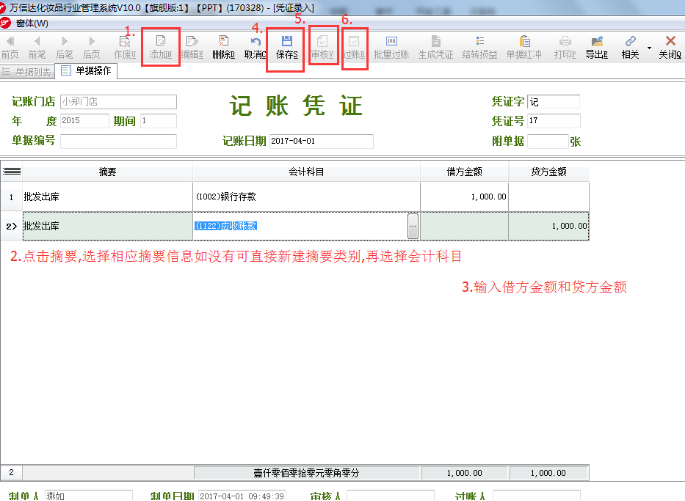Click the 打印 (Print) toolbar icon
This screenshot has height=501, width=685.
565,46
